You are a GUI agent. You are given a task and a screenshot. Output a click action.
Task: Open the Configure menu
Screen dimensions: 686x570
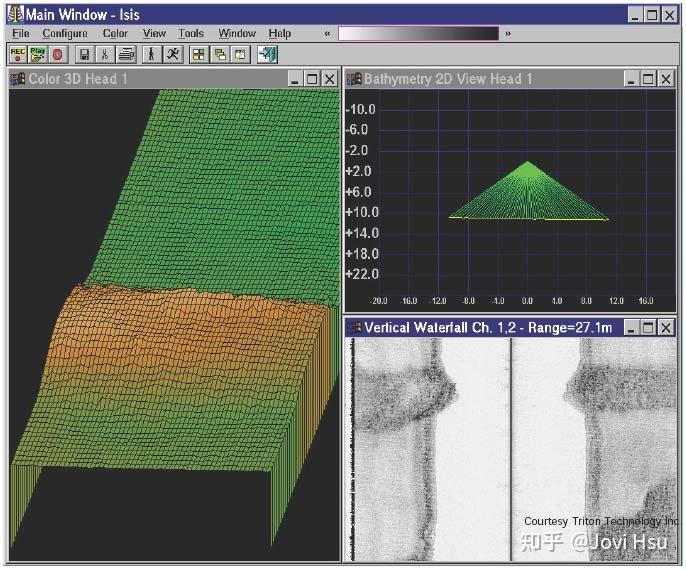[x=65, y=33]
